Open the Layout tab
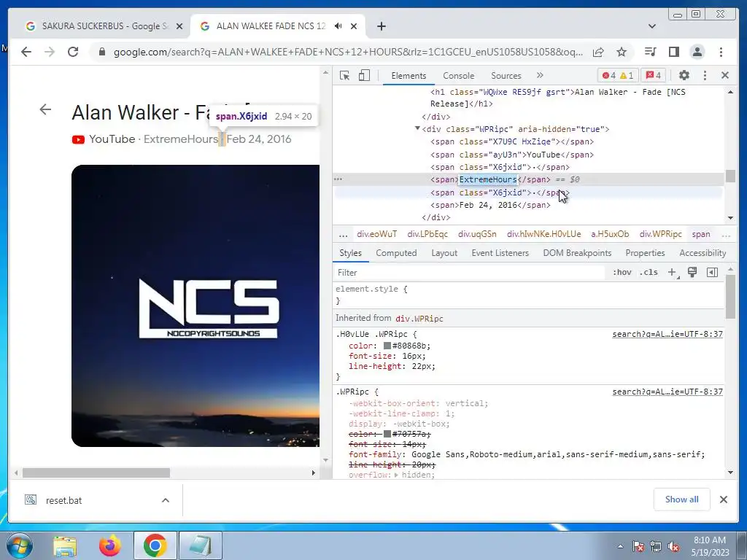Image resolution: width=747 pixels, height=560 pixels. click(444, 253)
